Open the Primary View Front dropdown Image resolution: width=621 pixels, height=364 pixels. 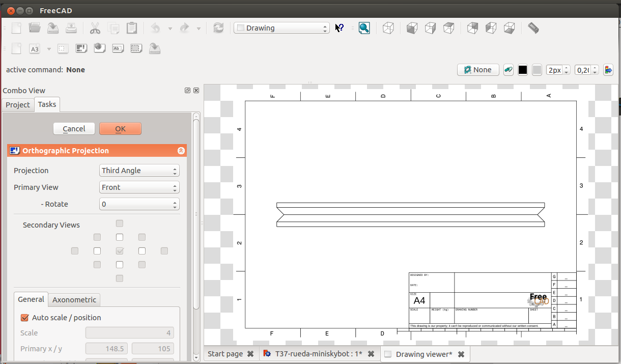pos(139,187)
